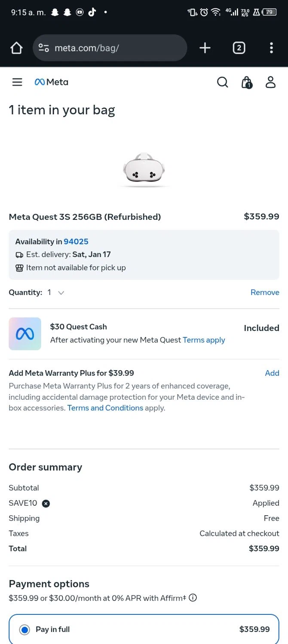Open the browser three-dot menu

(x=271, y=48)
